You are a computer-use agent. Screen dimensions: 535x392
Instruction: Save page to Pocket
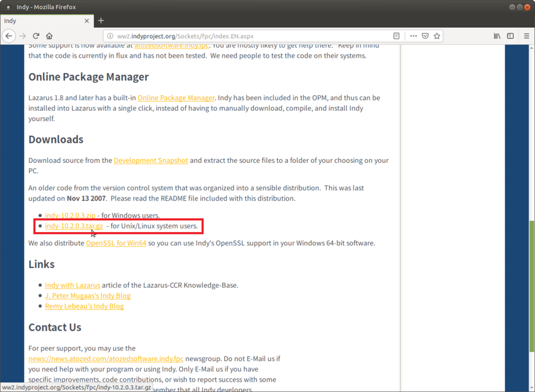pos(425,36)
